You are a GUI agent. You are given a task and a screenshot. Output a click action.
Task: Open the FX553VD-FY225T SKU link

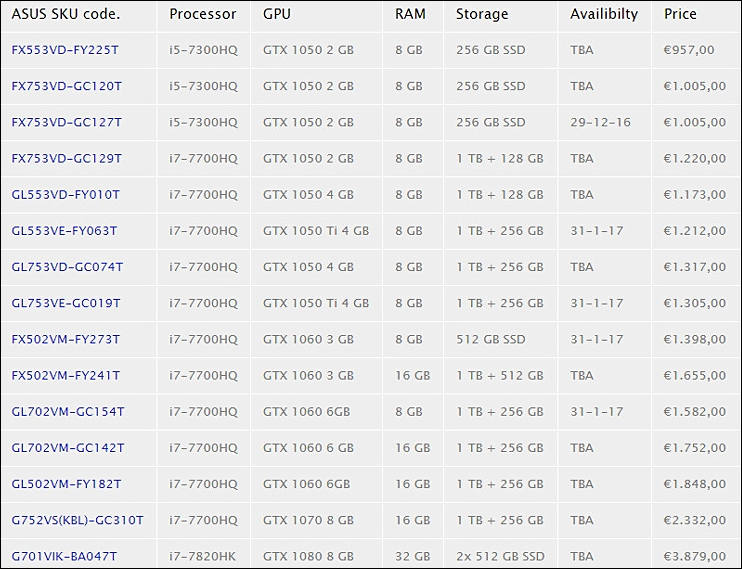point(65,50)
